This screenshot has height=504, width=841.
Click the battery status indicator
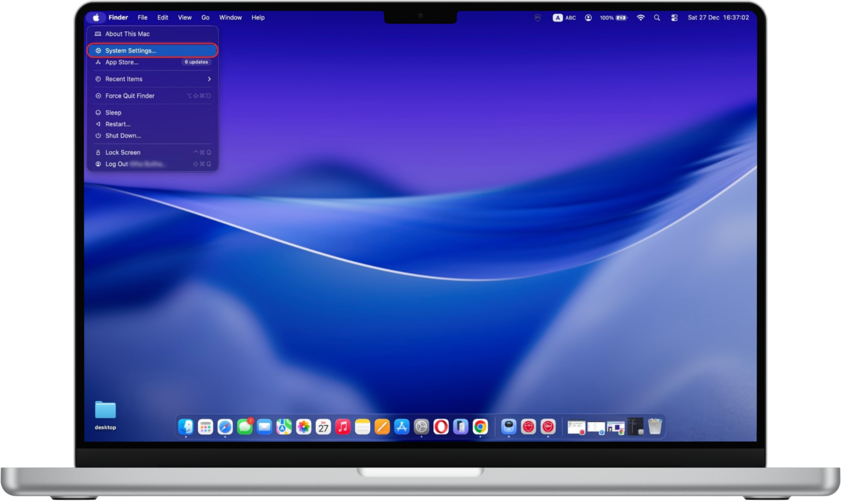(x=621, y=18)
